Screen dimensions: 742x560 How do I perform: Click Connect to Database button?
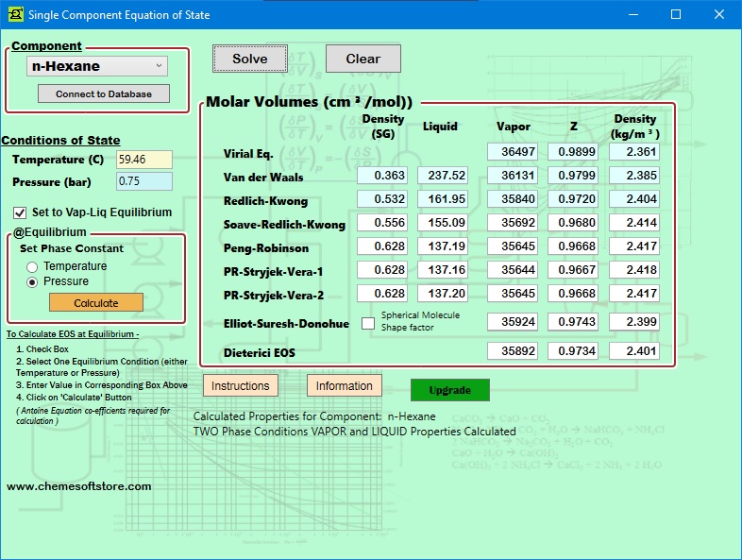pyautogui.click(x=104, y=93)
